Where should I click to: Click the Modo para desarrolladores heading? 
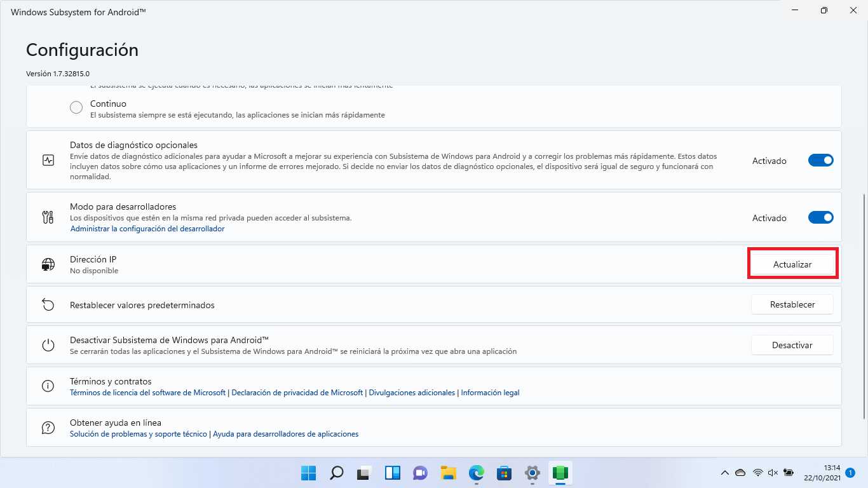[x=123, y=207]
